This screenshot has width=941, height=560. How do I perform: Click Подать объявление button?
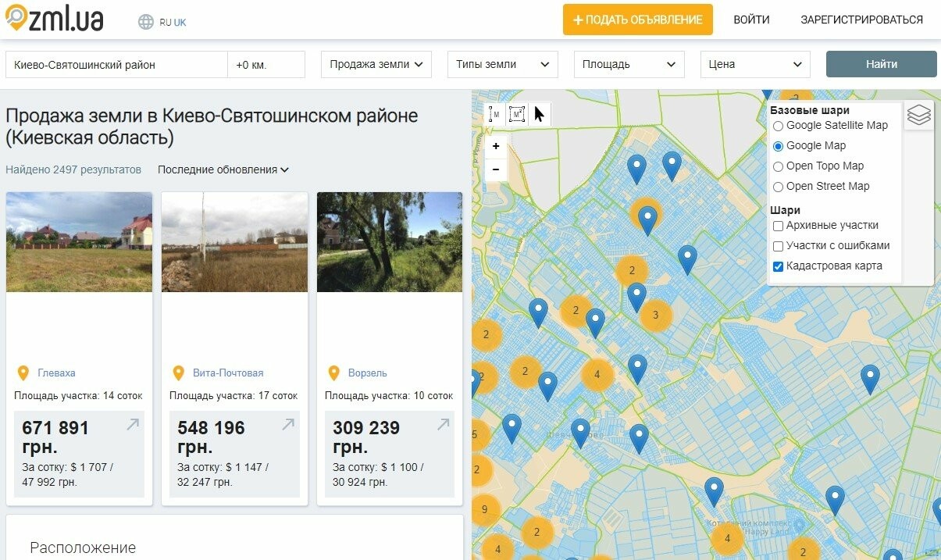(637, 20)
